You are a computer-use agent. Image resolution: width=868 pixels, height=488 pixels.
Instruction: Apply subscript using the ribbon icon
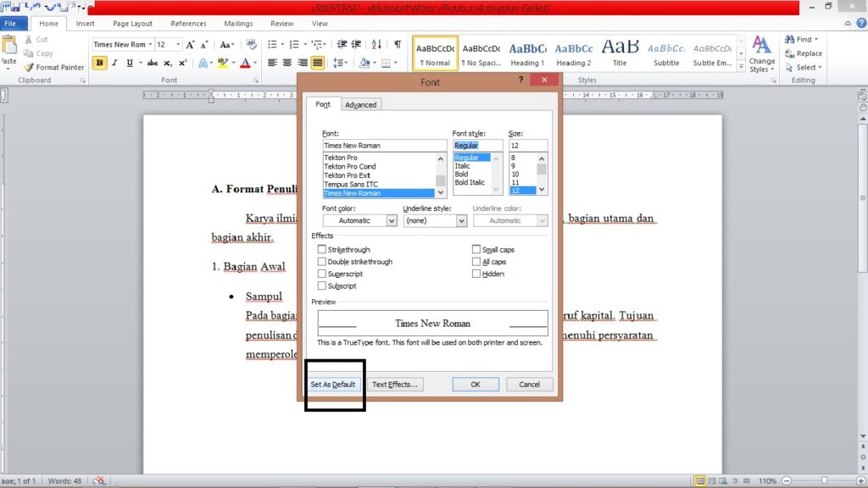(168, 63)
